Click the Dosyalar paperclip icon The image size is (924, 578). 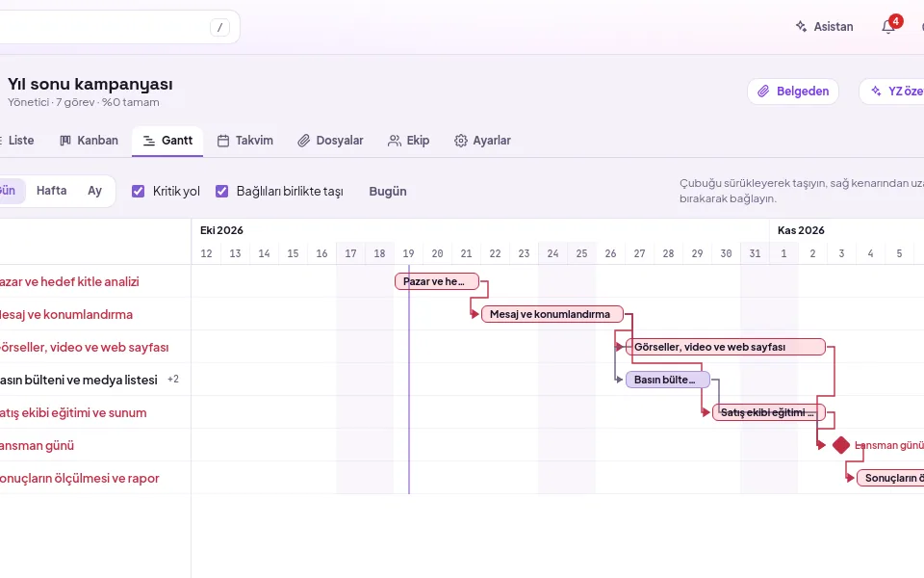coord(303,141)
